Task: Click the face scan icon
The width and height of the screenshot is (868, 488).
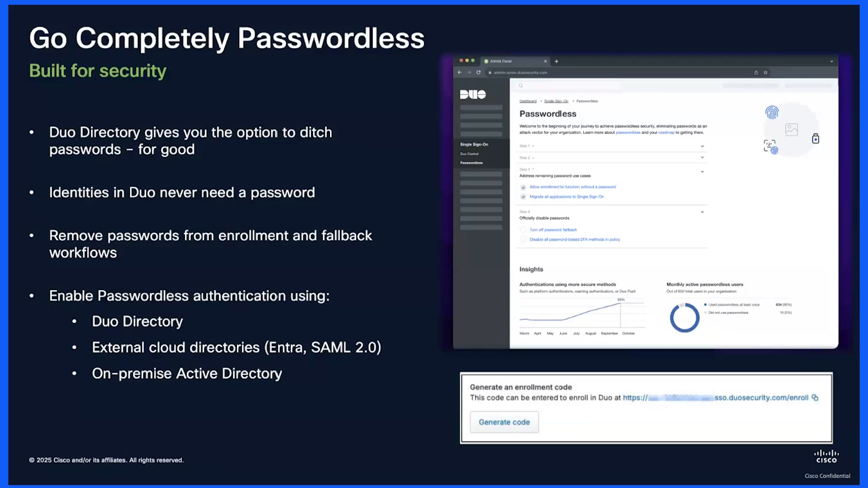Action: click(x=771, y=146)
